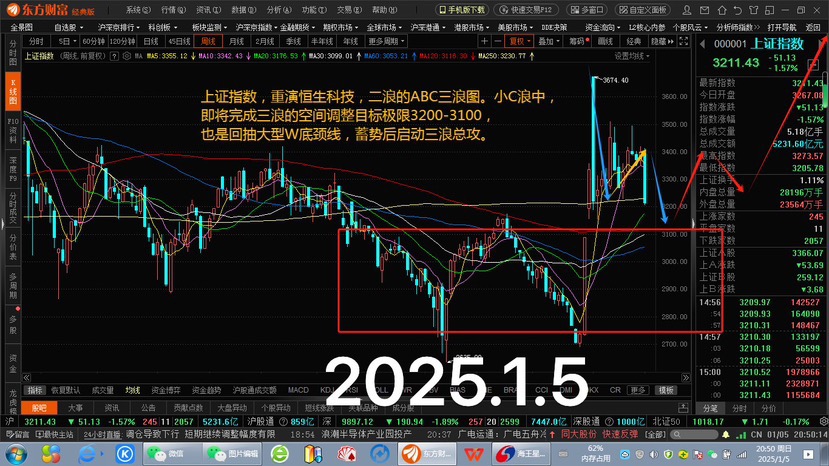
Task: Toggle the 经典 layout button
Action: pyautogui.click(x=633, y=41)
